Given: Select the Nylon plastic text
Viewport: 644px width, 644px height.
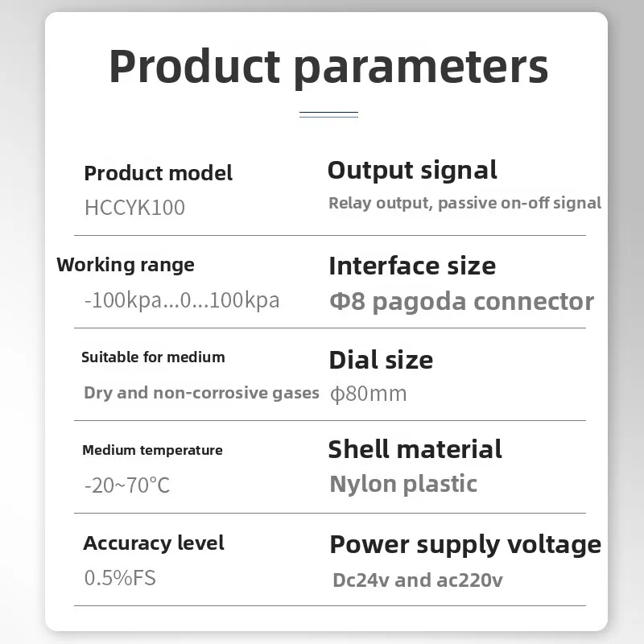Looking at the screenshot, I should pos(403,484).
